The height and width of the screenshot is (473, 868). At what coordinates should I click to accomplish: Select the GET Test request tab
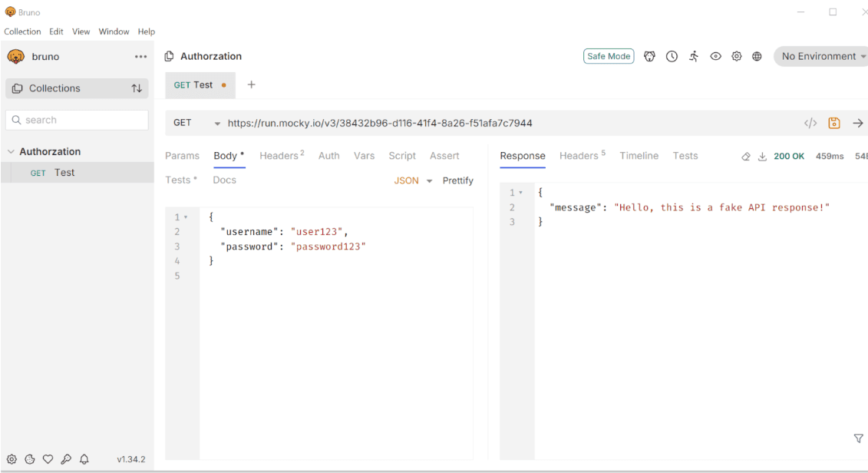pyautogui.click(x=200, y=84)
